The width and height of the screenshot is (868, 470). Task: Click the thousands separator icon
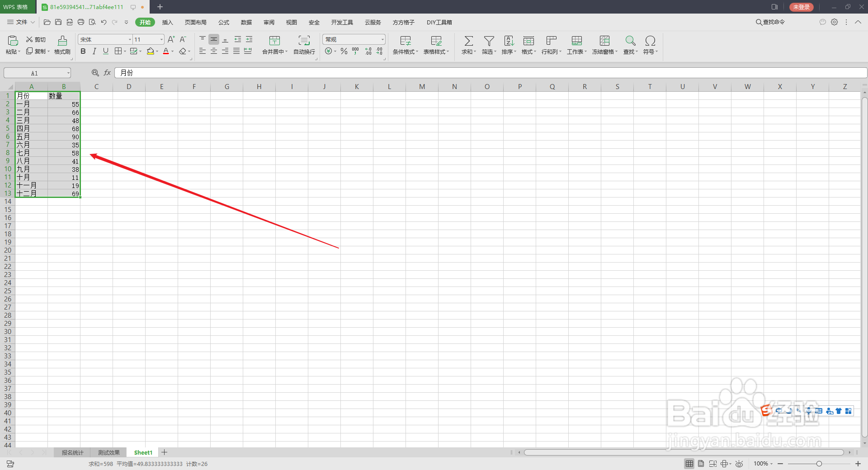pyautogui.click(x=355, y=51)
